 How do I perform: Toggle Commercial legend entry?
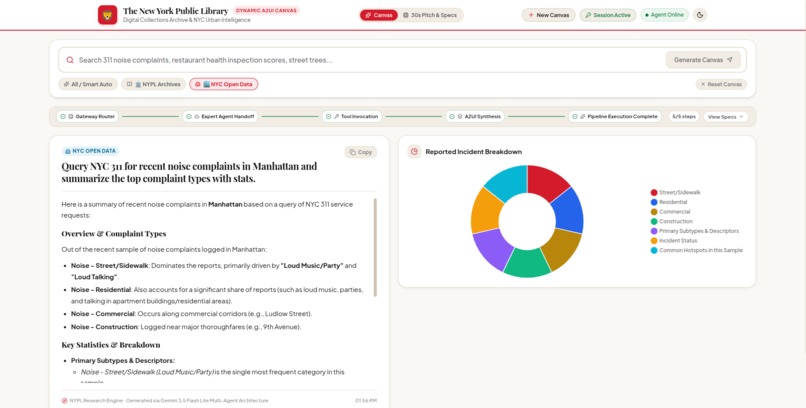click(x=670, y=212)
